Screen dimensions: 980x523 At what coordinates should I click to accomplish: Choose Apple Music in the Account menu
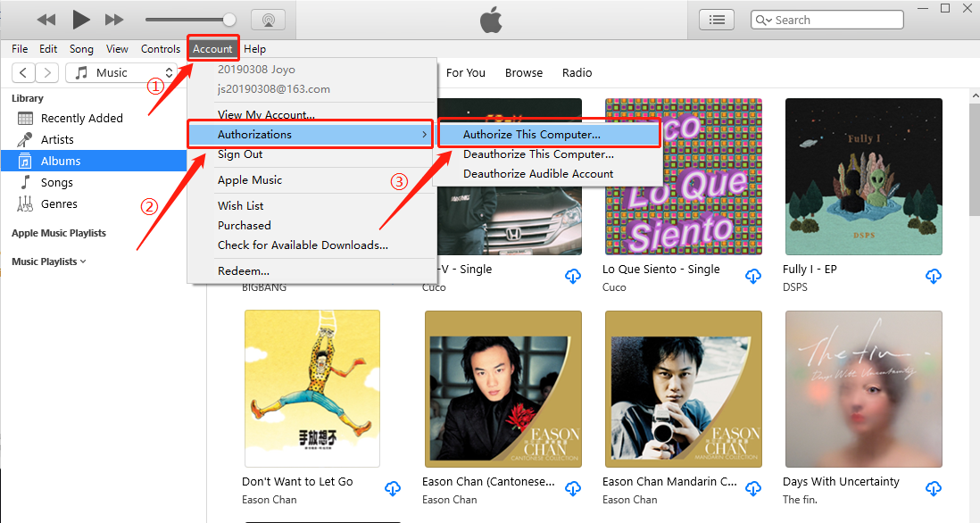click(311, 180)
